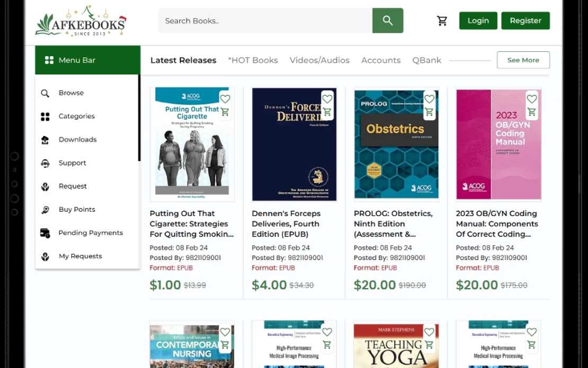The height and width of the screenshot is (368, 588).
Task: Favorite Teaching Yoga book
Action: click(429, 332)
